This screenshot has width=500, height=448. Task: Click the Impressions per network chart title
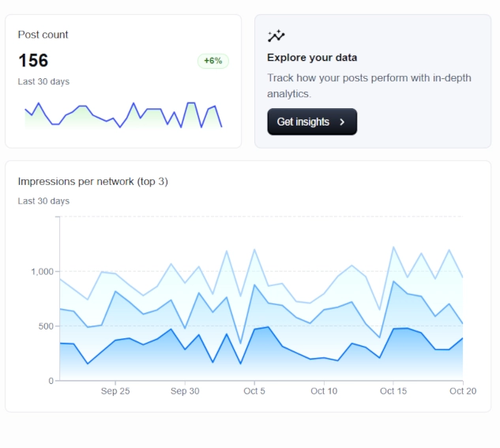pos(93,182)
